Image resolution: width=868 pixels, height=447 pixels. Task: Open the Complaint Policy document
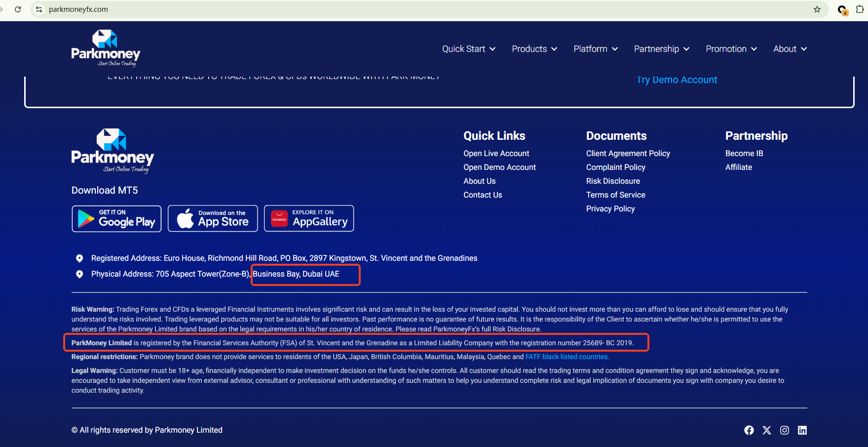[x=616, y=167]
